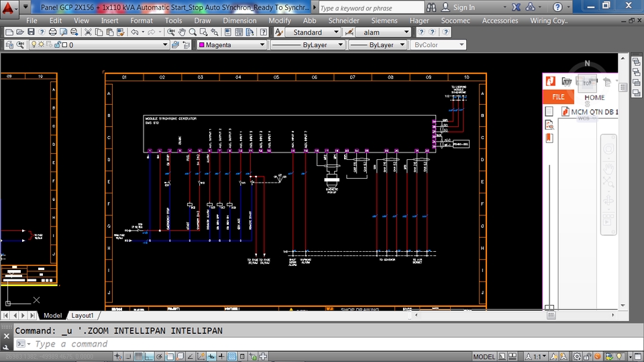Toggle Polar Tracking in status bar
This screenshot has width=644, height=362.
[160, 356]
